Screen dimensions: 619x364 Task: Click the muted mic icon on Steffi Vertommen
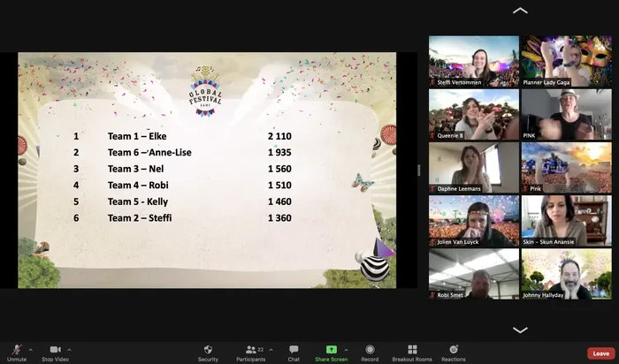click(433, 82)
